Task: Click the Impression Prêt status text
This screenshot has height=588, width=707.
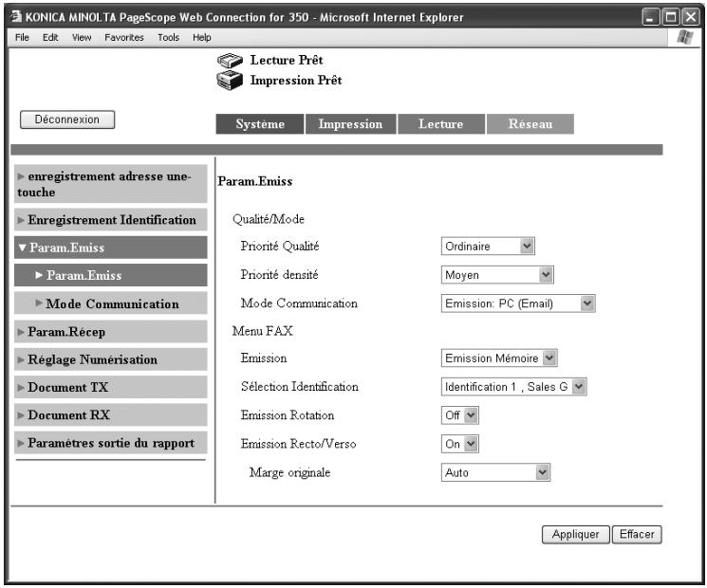Action: 296,81
